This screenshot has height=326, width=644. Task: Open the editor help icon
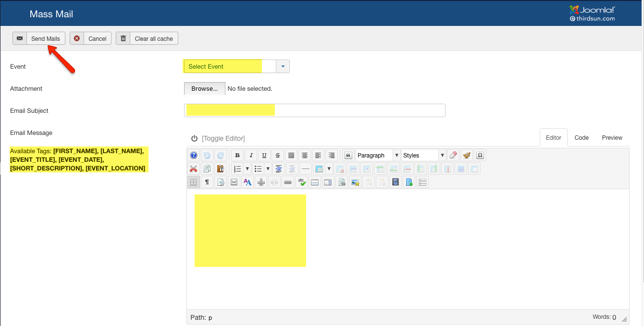(193, 156)
